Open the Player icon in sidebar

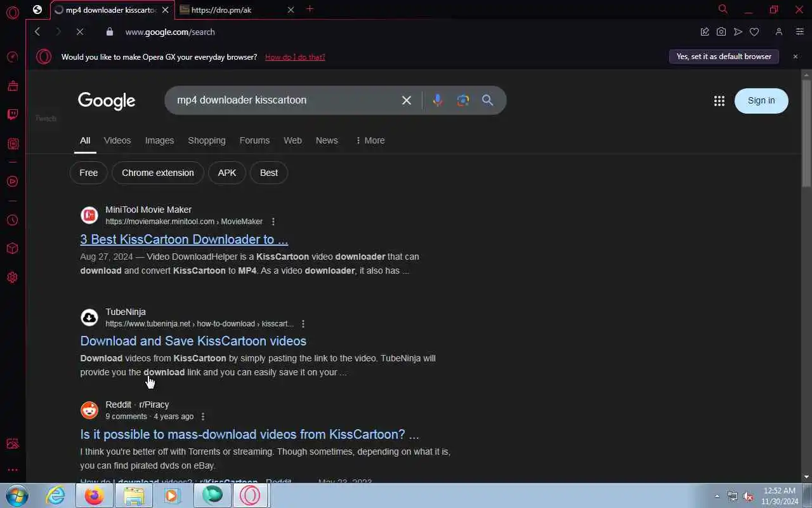pyautogui.click(x=12, y=182)
